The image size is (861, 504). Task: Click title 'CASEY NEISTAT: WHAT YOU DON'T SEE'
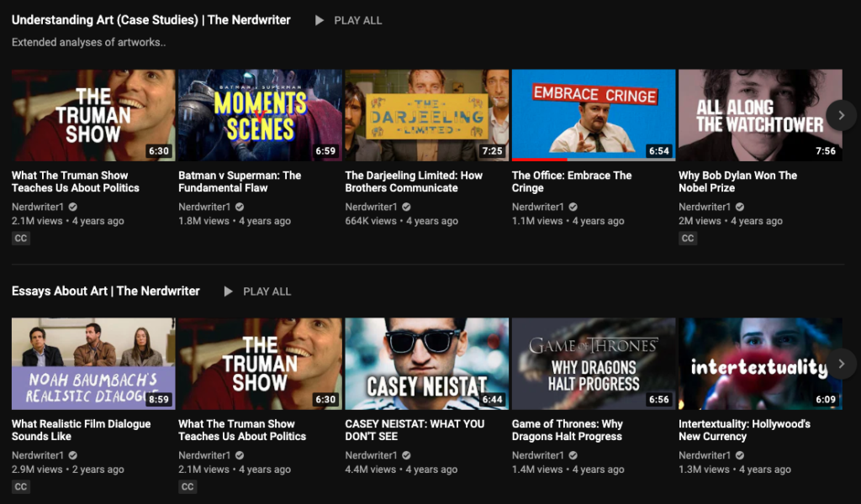tap(415, 430)
